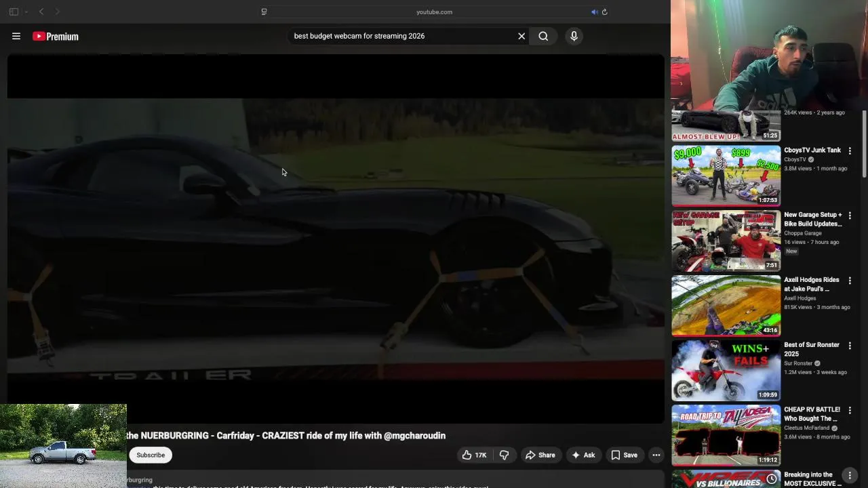Click '3.6M views • 8 months ago' text
The height and width of the screenshot is (488, 868).
tap(817, 437)
